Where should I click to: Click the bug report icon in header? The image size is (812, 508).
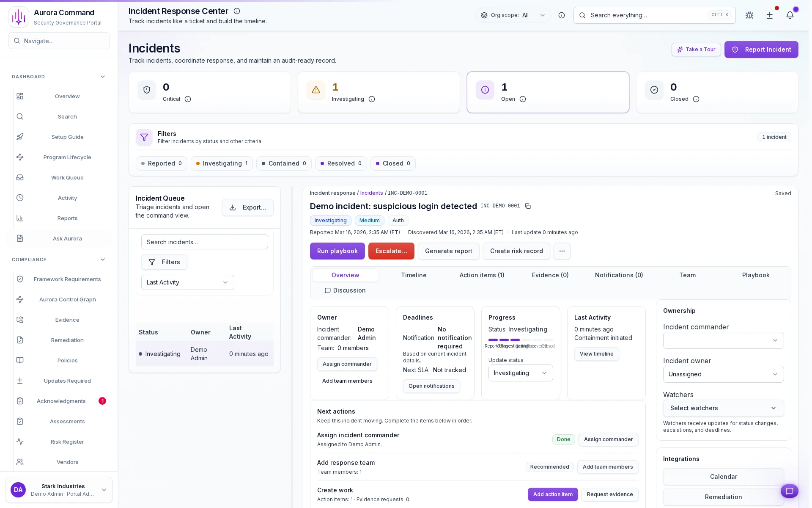click(749, 15)
